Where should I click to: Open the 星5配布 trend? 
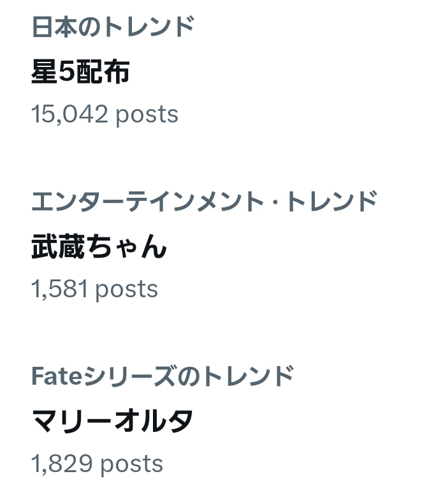pos(80,71)
